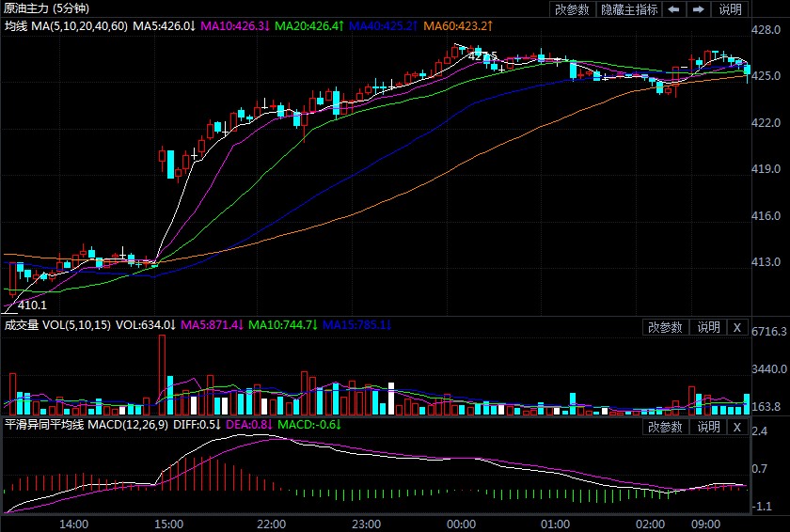Open 改参数 for the volume panel
Screen dimensions: 790x532
pos(666,327)
